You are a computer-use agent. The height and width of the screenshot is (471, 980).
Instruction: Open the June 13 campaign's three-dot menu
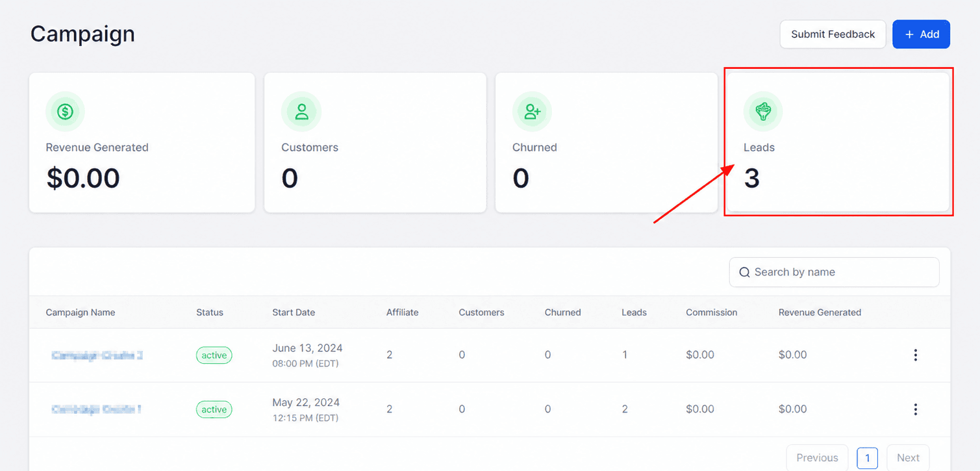click(915, 355)
